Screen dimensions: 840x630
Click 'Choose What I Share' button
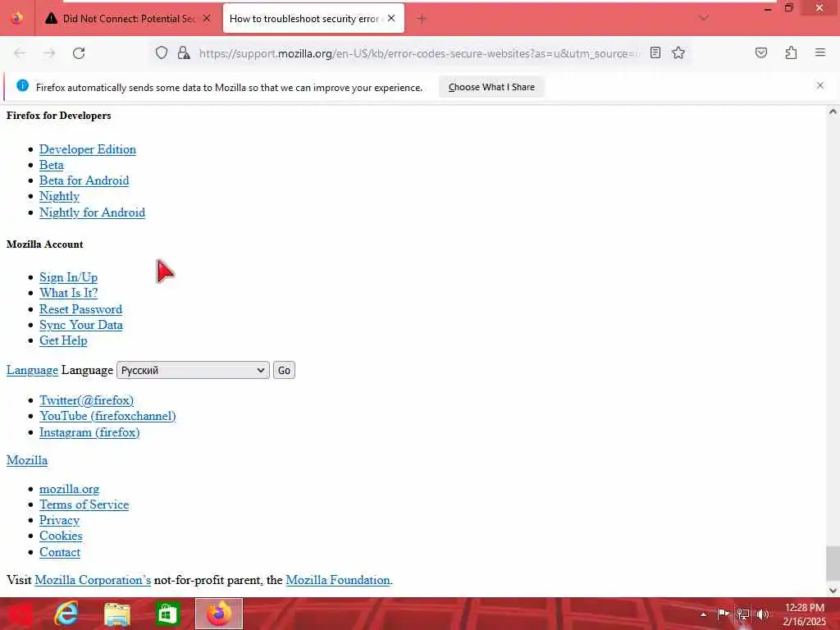(x=491, y=87)
